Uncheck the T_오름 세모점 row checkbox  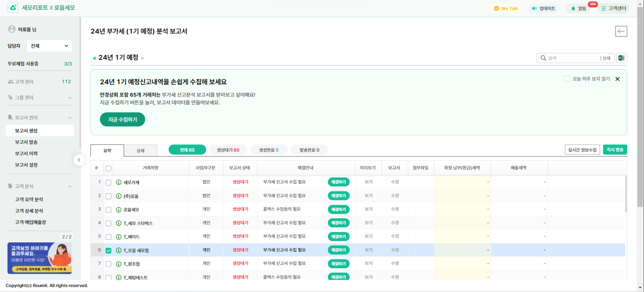[108, 250]
